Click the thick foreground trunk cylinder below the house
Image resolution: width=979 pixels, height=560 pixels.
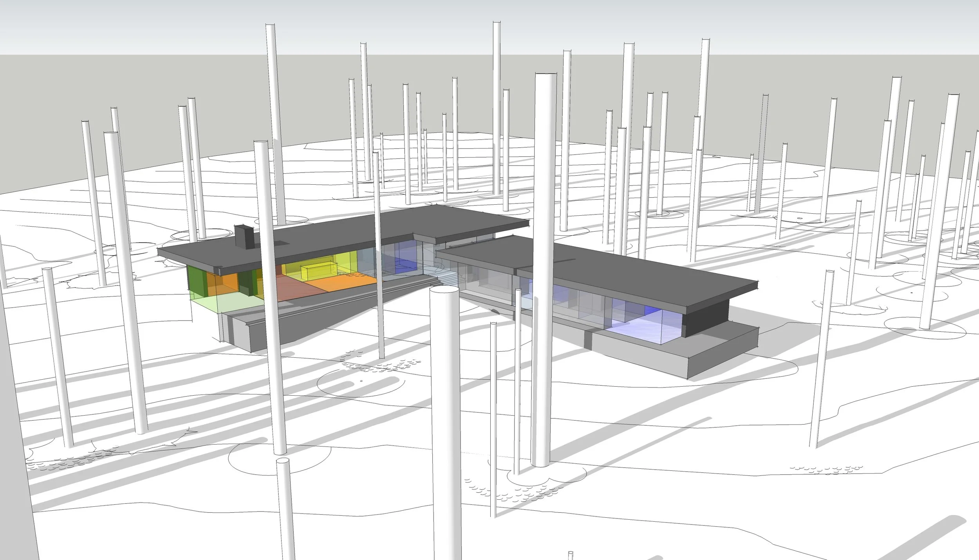pyautogui.click(x=446, y=423)
